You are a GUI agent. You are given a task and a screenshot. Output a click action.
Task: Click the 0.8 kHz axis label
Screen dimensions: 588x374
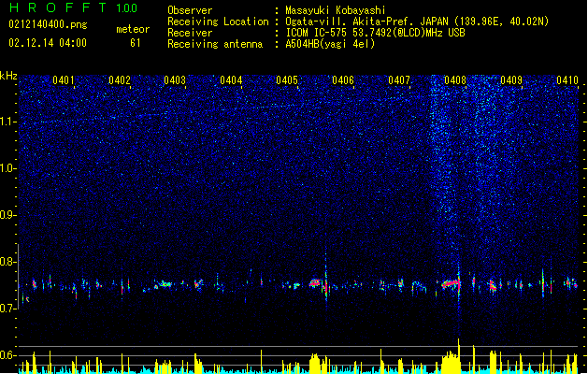click(8, 262)
